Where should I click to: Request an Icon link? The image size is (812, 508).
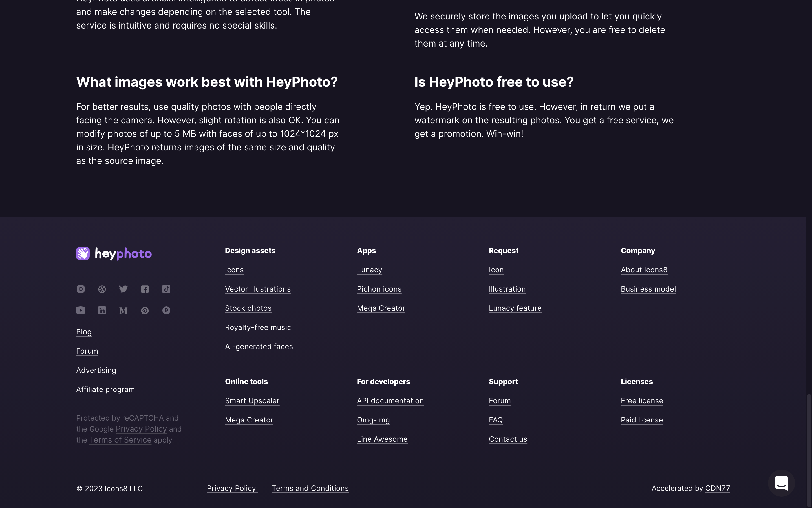[x=496, y=270]
